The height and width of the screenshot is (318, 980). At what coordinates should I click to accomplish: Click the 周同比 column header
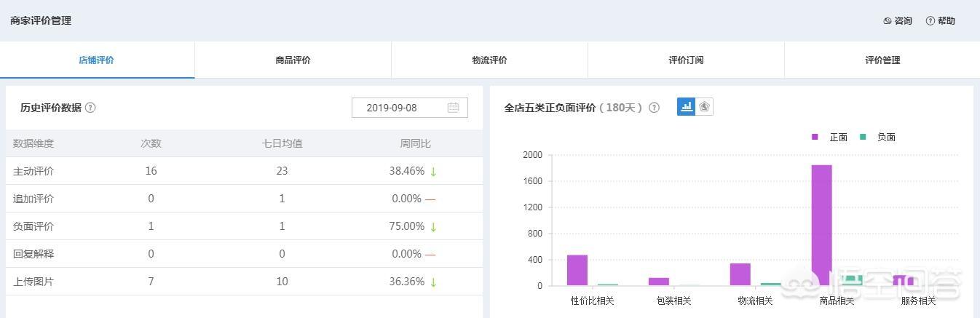pos(415,143)
